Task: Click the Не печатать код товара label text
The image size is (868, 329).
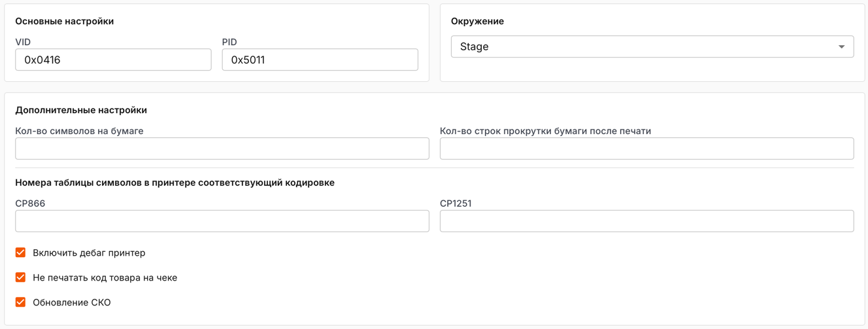Action: [105, 277]
